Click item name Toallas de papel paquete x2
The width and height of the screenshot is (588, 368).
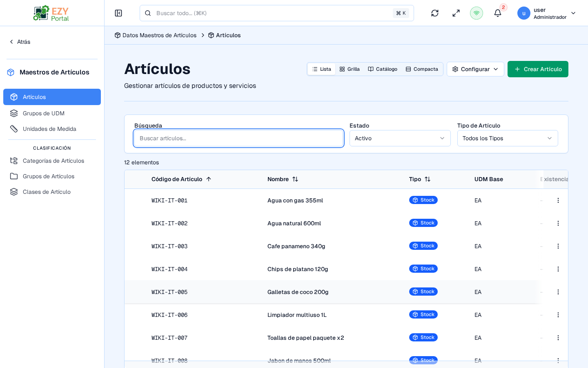(306, 338)
